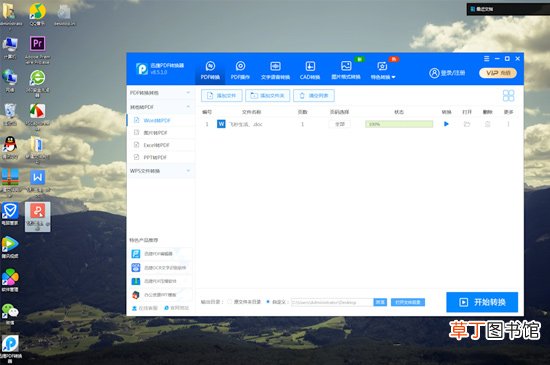Click the 浏览 browse button
Viewport: 550px width, 365px height.
[380, 302]
